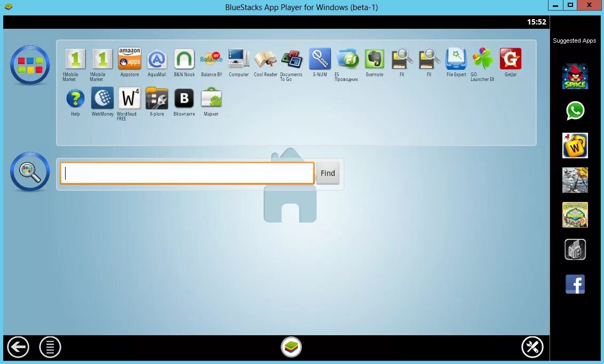
Task: Click the Find button
Action: coord(328,173)
